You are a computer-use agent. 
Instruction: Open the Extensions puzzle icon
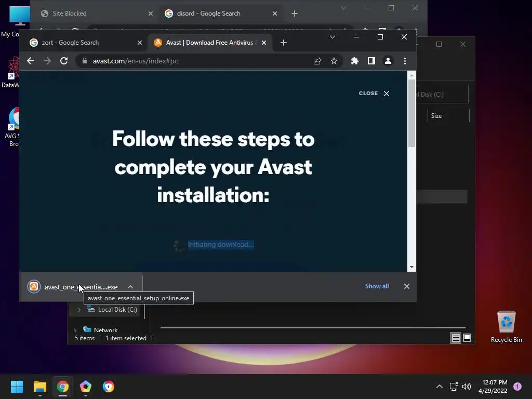[354, 61]
